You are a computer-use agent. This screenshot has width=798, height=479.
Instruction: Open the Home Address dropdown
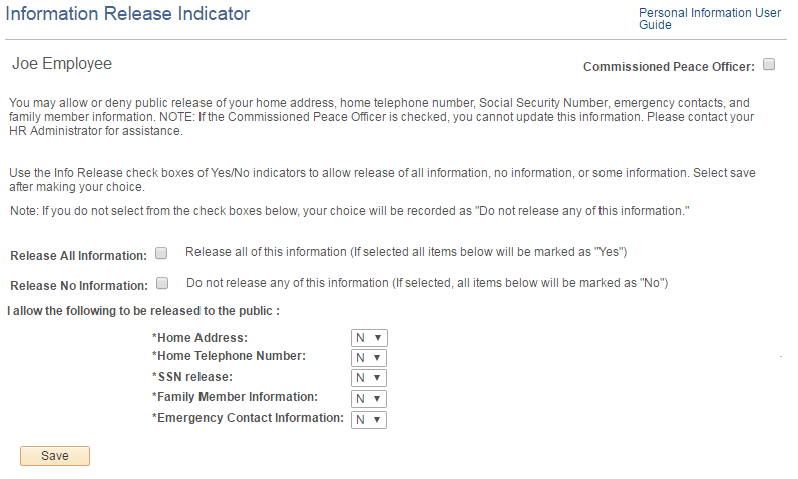(x=368, y=338)
